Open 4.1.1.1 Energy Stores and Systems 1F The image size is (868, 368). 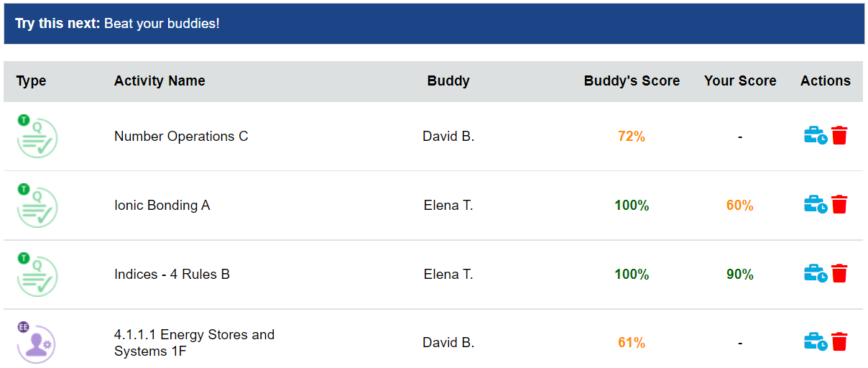pyautogui.click(x=195, y=343)
